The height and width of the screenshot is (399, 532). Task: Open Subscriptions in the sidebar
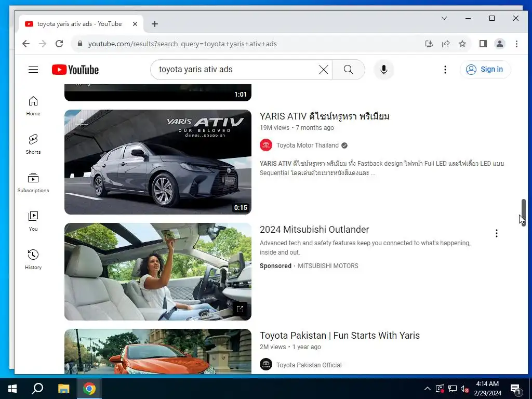[33, 182]
